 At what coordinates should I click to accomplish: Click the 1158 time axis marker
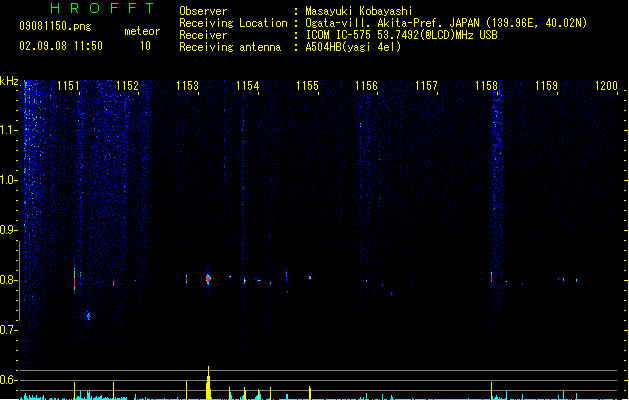point(487,86)
